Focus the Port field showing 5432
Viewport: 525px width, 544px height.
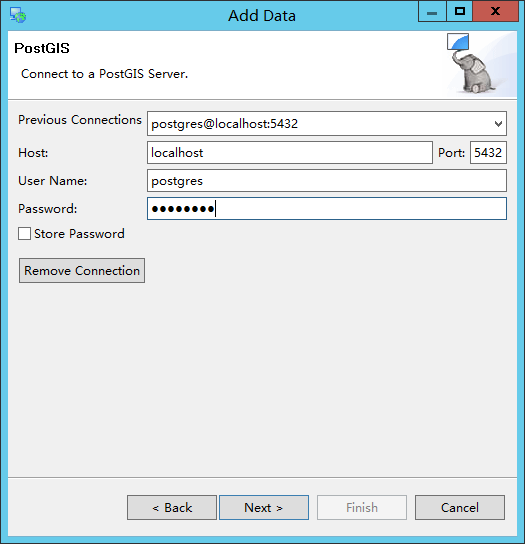(x=488, y=152)
